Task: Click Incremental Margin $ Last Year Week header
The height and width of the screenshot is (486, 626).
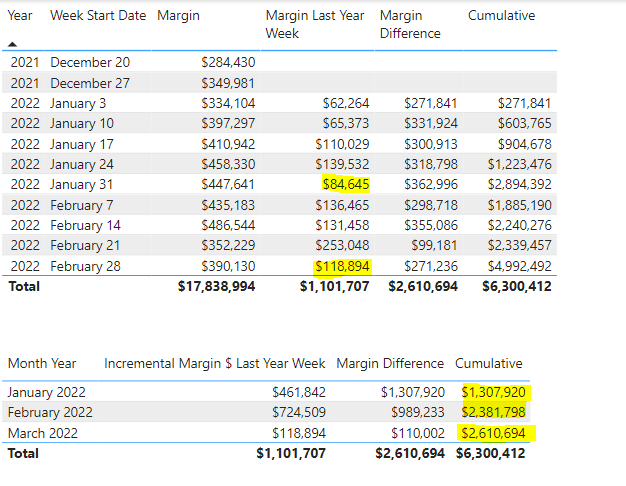Action: tap(214, 363)
